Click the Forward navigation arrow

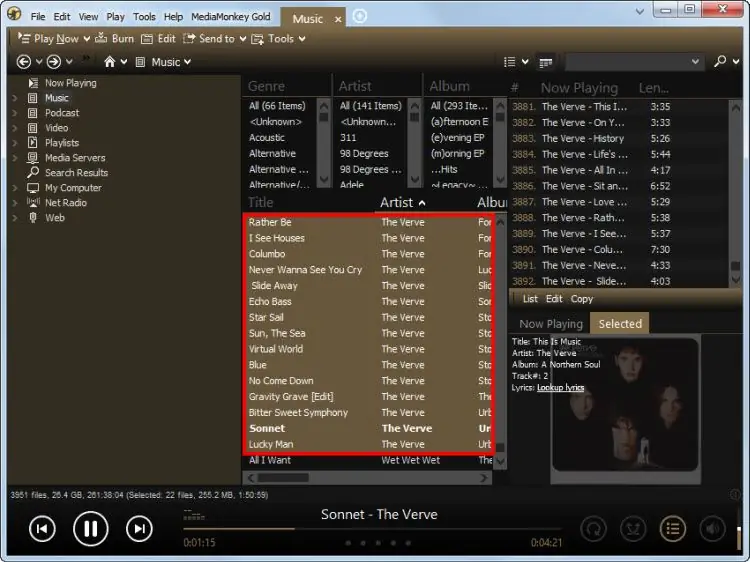coord(54,62)
